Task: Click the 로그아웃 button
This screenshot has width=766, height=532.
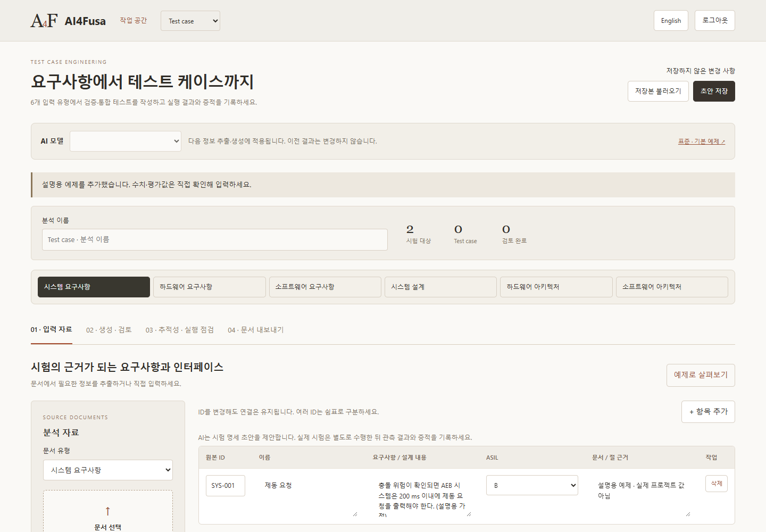Action: (x=715, y=20)
